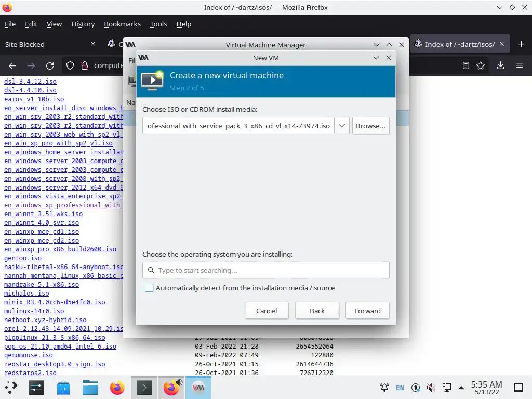
Task: Switch to running Firefox window task
Action: (x=171, y=388)
